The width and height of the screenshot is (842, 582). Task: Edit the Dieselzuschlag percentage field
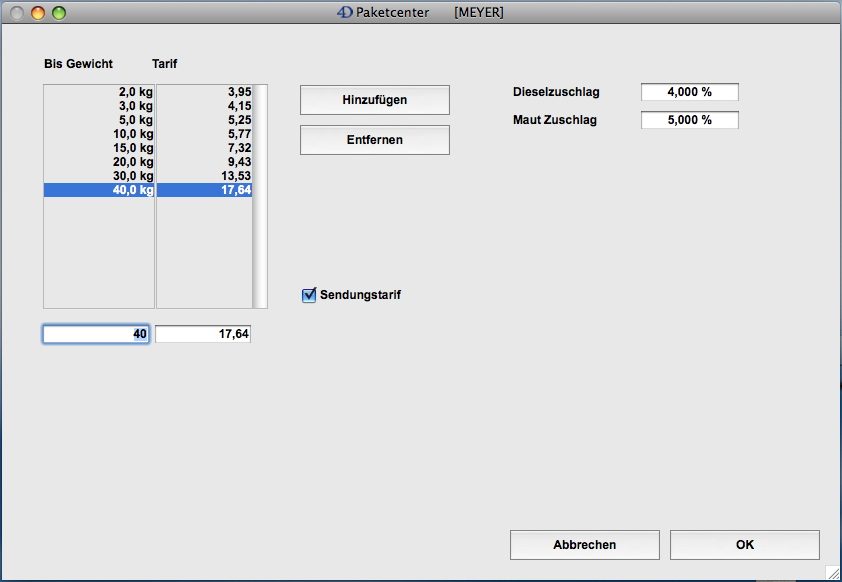(689, 92)
